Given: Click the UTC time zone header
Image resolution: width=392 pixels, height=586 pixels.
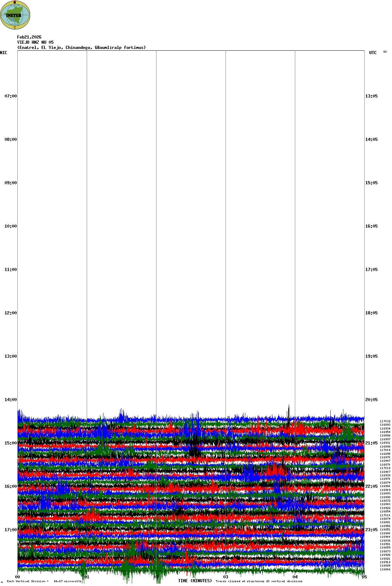Looking at the screenshot, I should [x=373, y=53].
